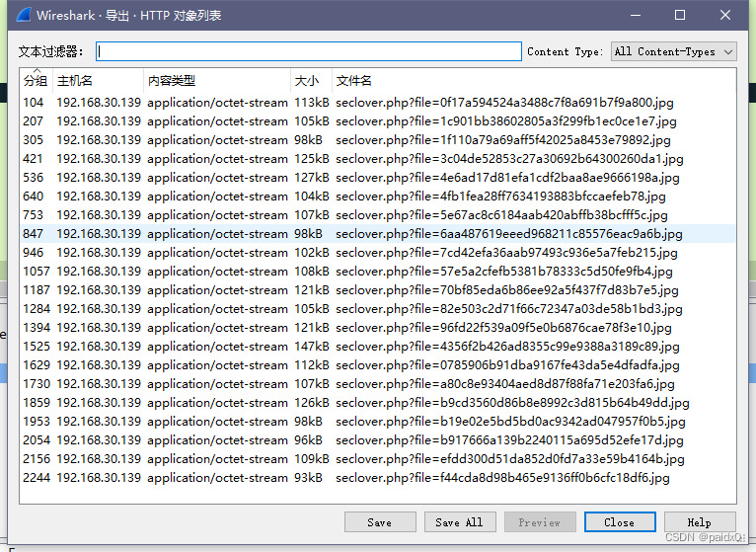Image resolution: width=756 pixels, height=552 pixels.
Task: Click the 108kB size cell
Action: point(312,272)
